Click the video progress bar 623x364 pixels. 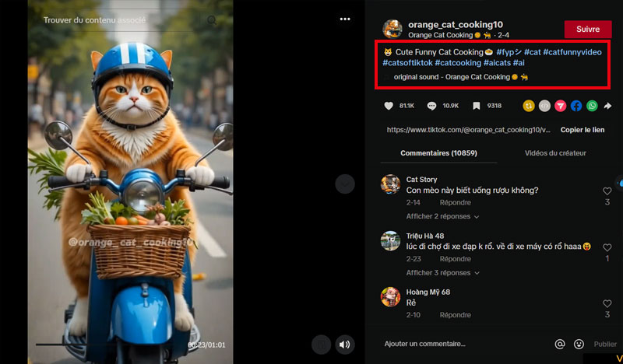pyautogui.click(x=111, y=345)
